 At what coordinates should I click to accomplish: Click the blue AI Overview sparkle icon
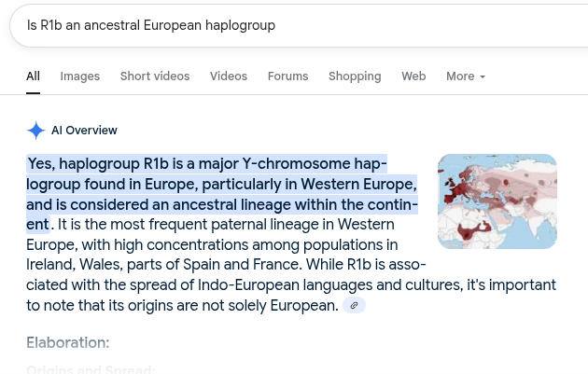35,131
